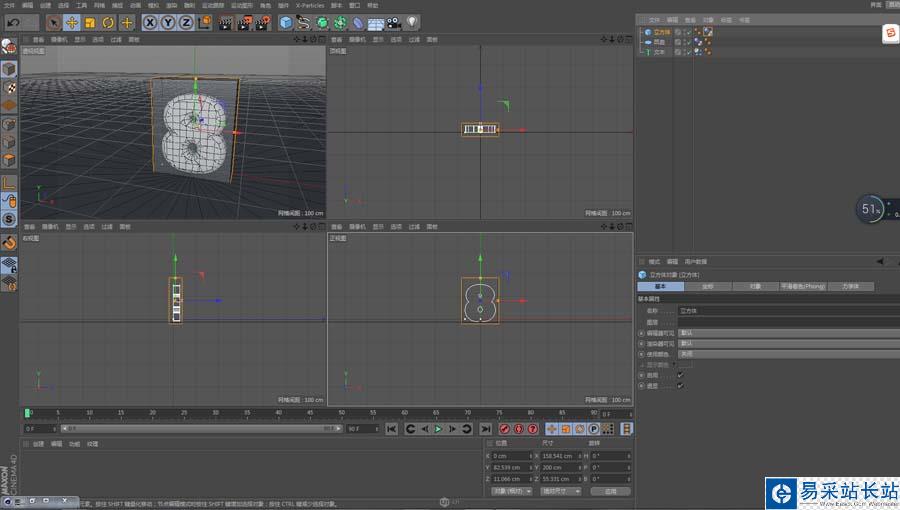Click the timeline range slider bar
This screenshot has height=510, width=900.
tap(200, 429)
